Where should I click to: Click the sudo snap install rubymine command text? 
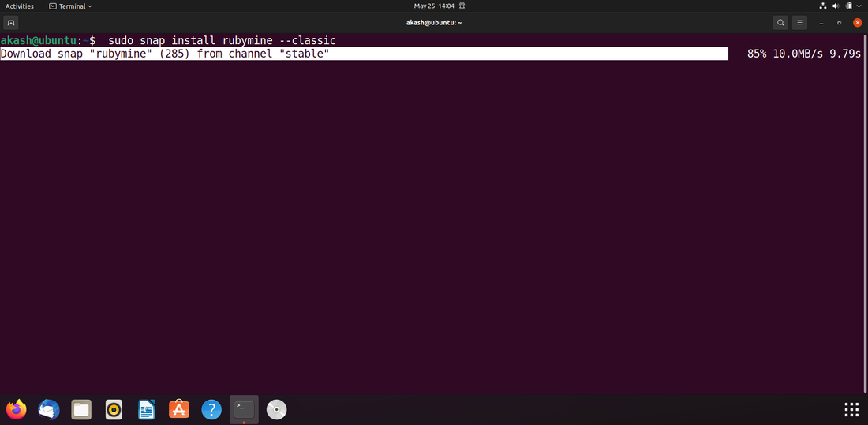(x=222, y=40)
